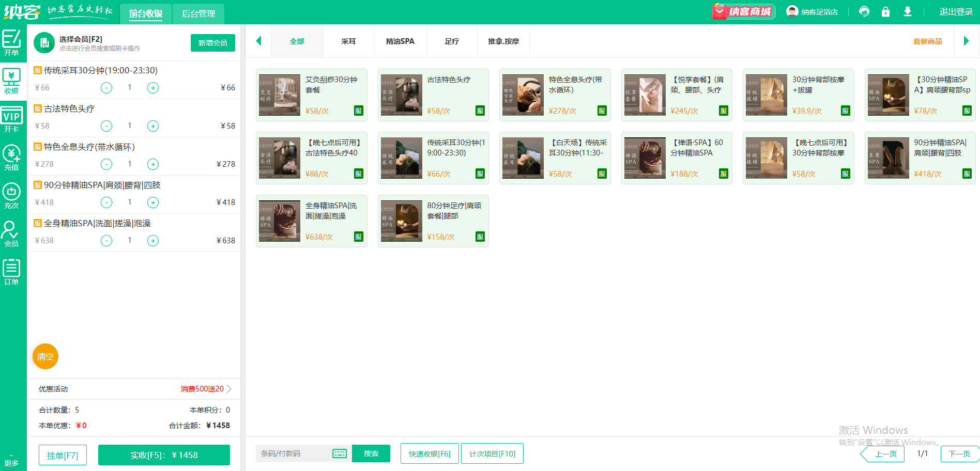Screen dimensions: 980x471
Task: Add 30分钟背部按摩+拔罐 product card
Action: [x=799, y=95]
